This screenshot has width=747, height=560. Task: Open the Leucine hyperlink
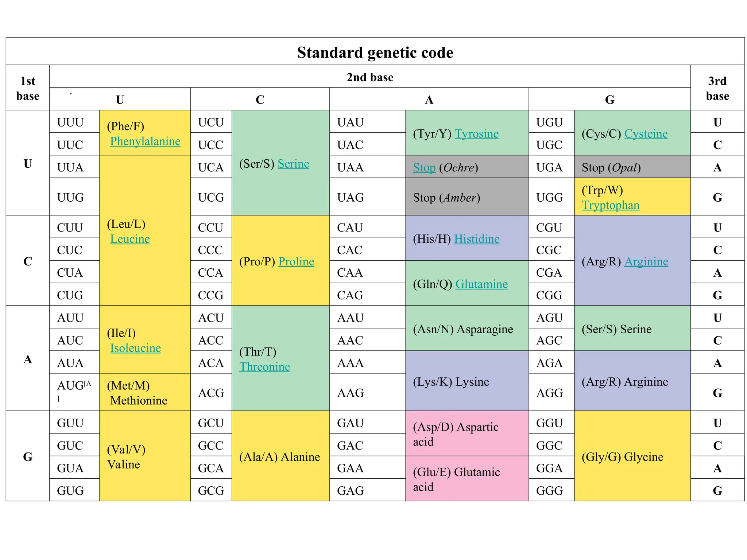[x=130, y=239]
